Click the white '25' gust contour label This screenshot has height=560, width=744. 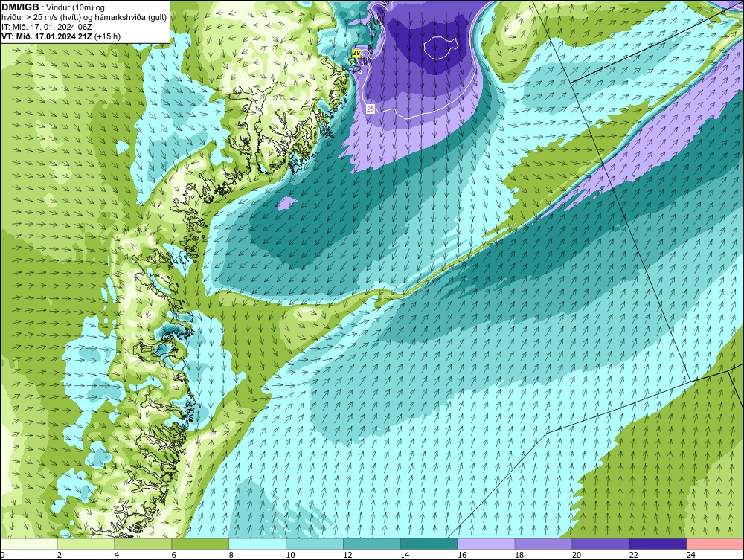tap(371, 109)
